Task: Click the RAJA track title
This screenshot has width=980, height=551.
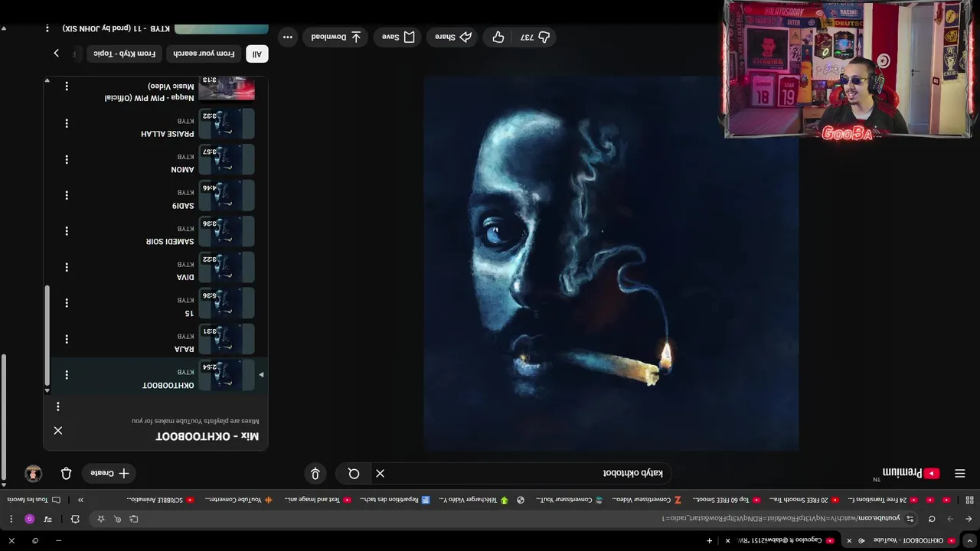Action: coord(185,349)
